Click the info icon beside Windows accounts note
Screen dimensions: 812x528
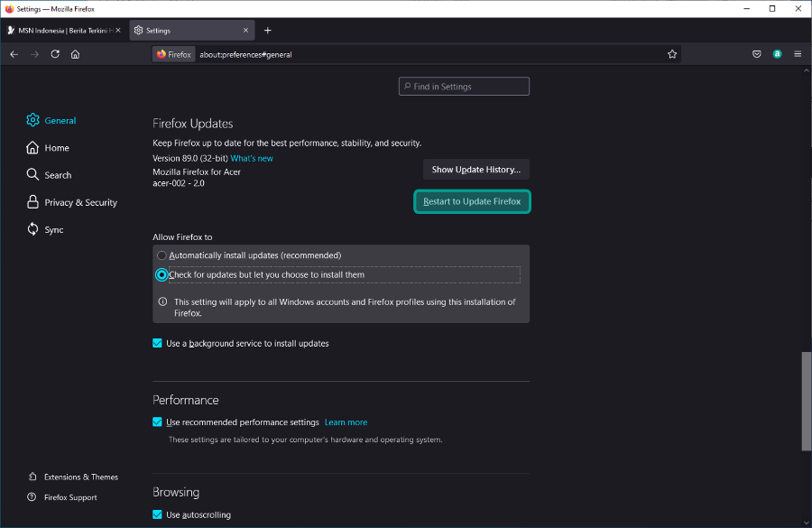tap(162, 301)
